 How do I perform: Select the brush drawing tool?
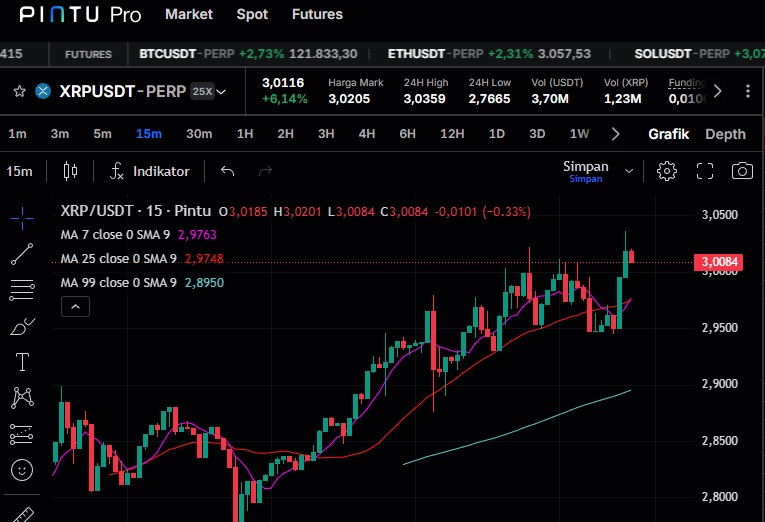[22, 326]
